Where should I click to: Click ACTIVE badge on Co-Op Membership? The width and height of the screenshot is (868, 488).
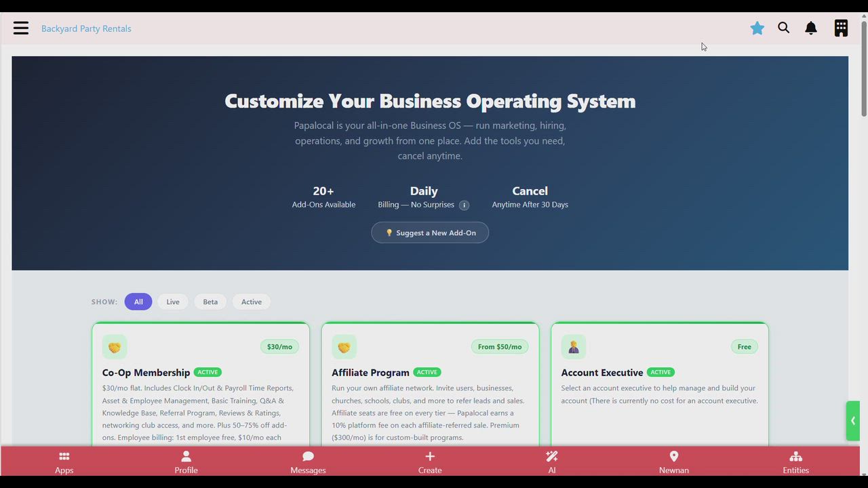click(208, 372)
